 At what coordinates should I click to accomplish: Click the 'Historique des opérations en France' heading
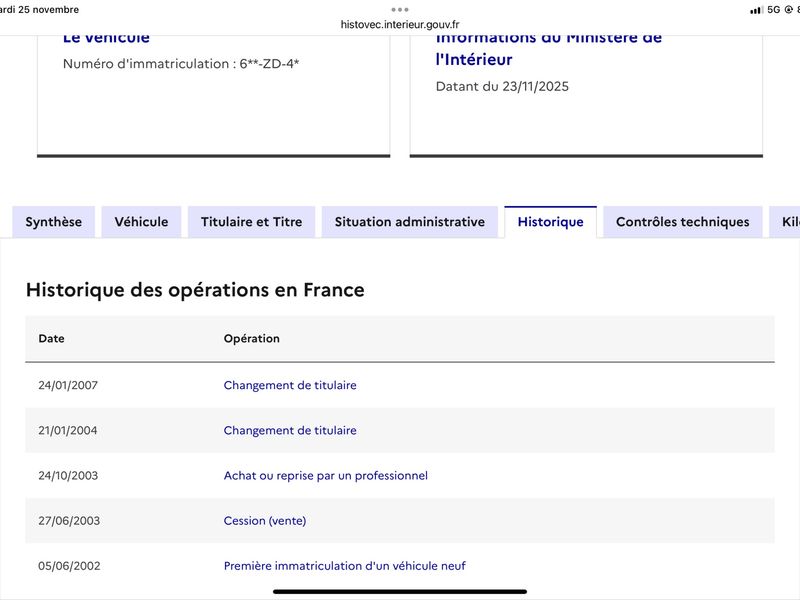[195, 290]
